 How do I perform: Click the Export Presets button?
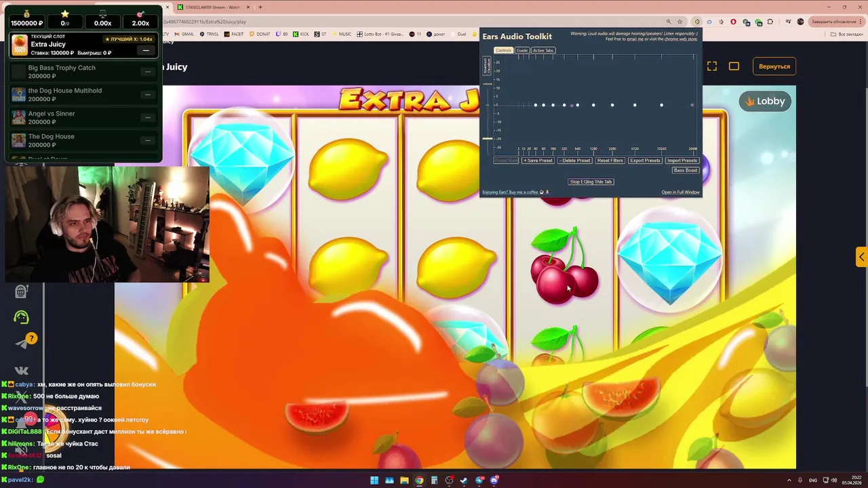click(645, 161)
